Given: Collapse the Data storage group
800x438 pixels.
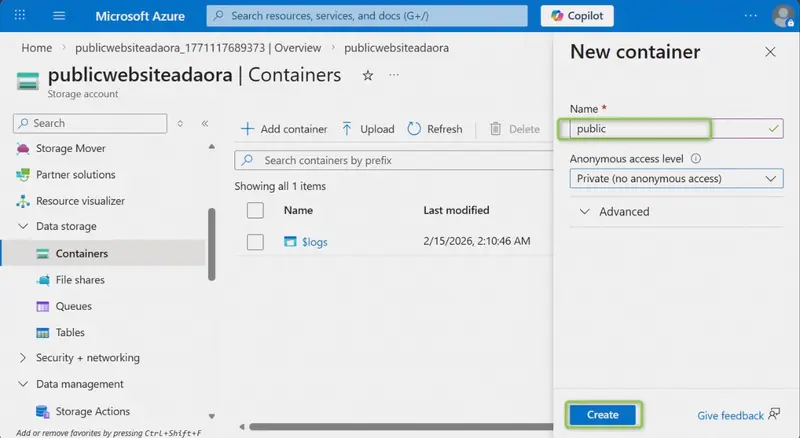Looking at the screenshot, I should (23, 226).
